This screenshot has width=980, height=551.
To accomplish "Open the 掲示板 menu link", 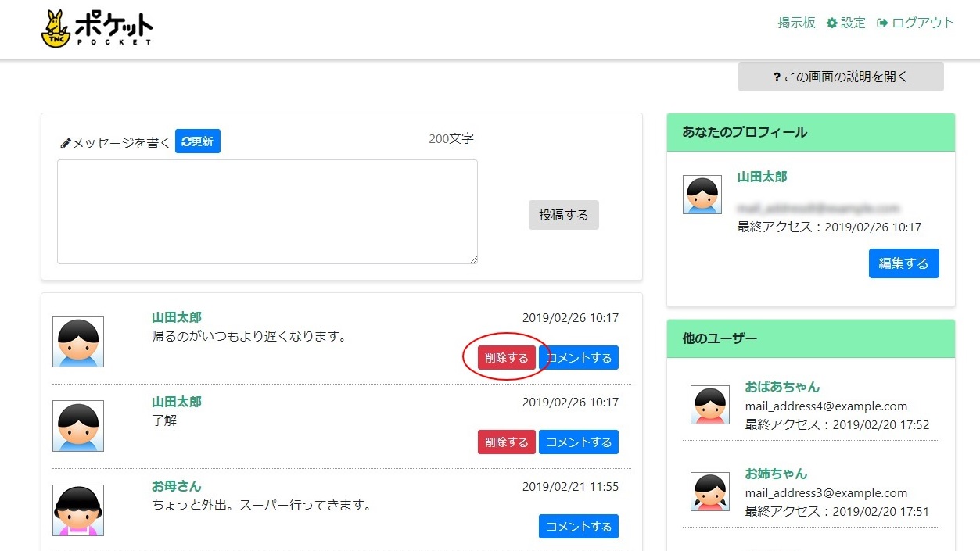I will (795, 23).
